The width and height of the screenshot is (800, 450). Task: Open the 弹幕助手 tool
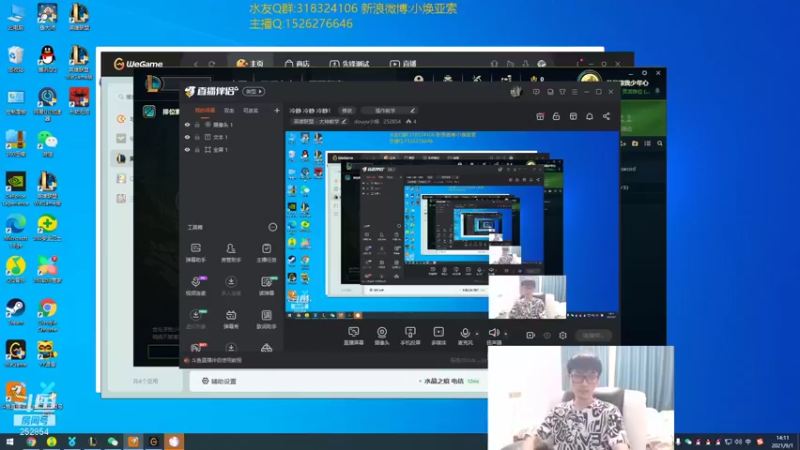coord(195,253)
